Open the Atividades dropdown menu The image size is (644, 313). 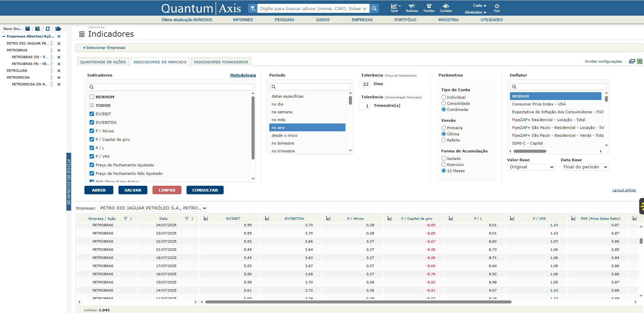click(x=476, y=12)
